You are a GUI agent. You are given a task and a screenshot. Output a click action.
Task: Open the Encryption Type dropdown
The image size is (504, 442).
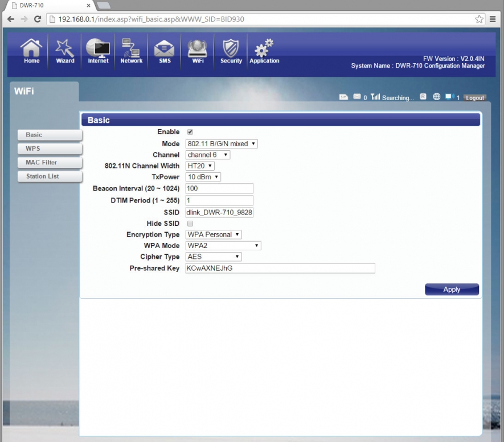pyautogui.click(x=214, y=234)
